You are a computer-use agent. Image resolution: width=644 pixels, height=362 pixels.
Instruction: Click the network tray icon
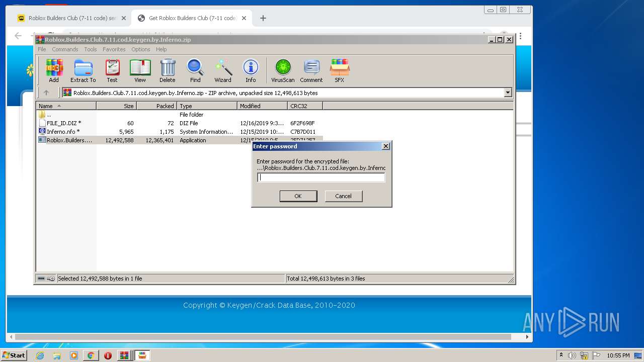(x=584, y=355)
